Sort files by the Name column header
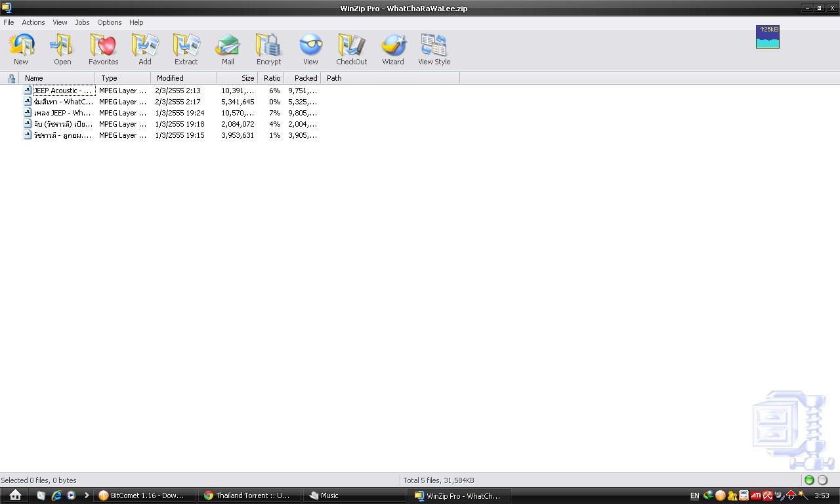This screenshot has width=840, height=504. (57, 78)
